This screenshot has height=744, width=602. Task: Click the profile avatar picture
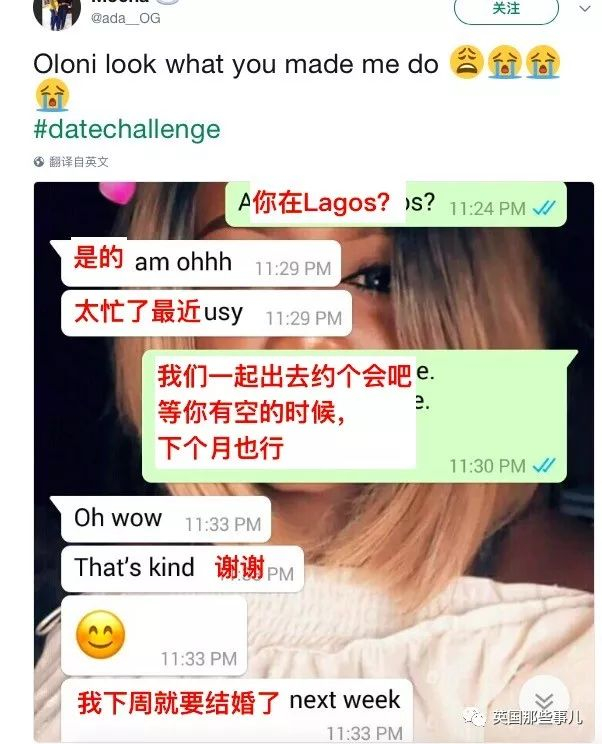(x=56, y=12)
